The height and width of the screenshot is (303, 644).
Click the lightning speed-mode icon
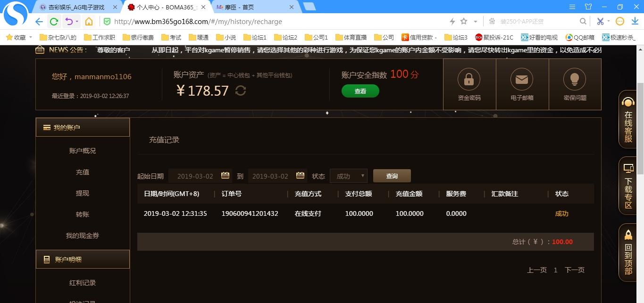coord(452,22)
